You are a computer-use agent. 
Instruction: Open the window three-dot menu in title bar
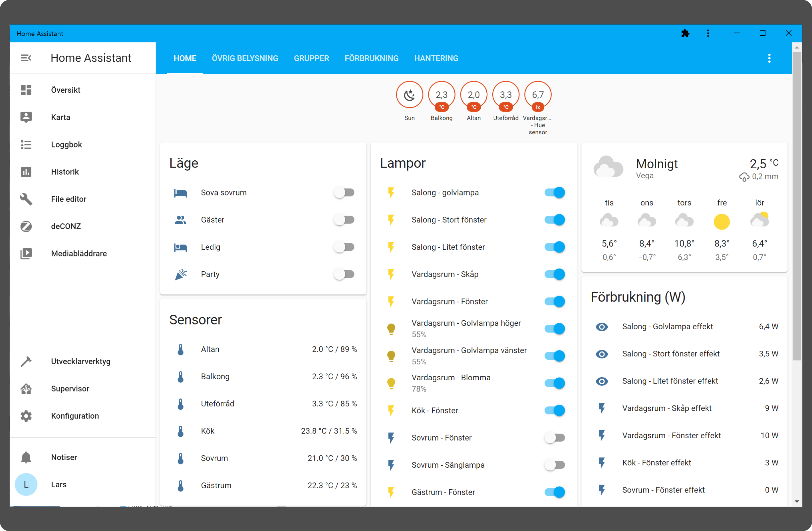coord(708,33)
